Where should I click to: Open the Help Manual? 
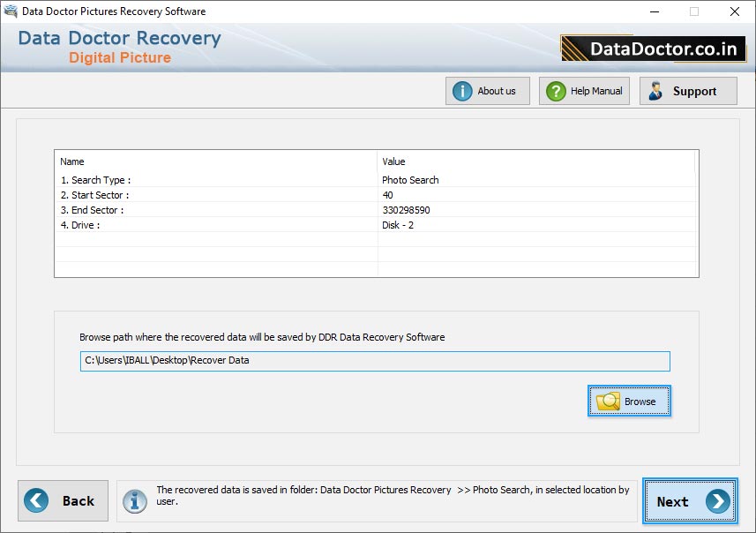pos(584,90)
